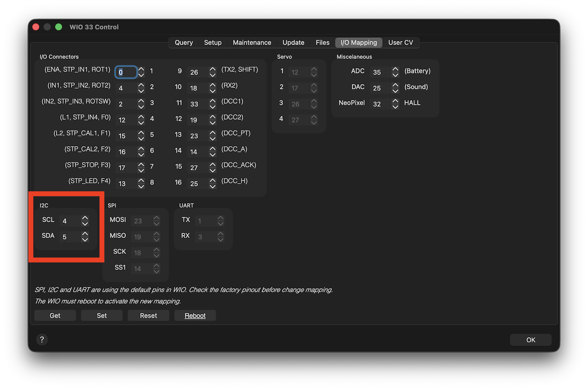This screenshot has height=389, width=588.
Task: Increment connector 9 TX2 SHIFT stepper
Action: coord(213,69)
